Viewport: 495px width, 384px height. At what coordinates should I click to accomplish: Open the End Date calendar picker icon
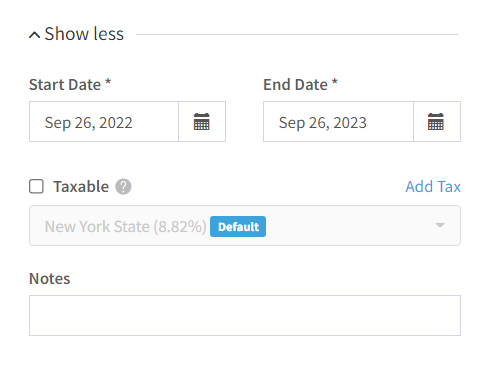(436, 122)
